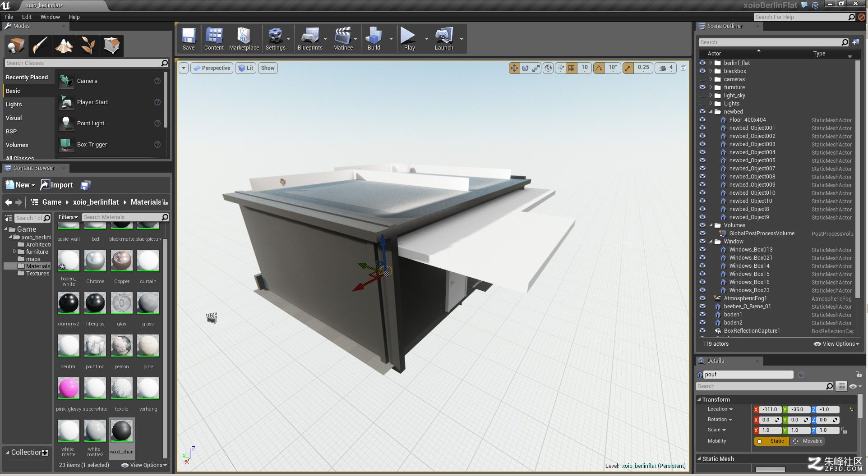
Task: Open the Window menu
Action: pyautogui.click(x=50, y=17)
